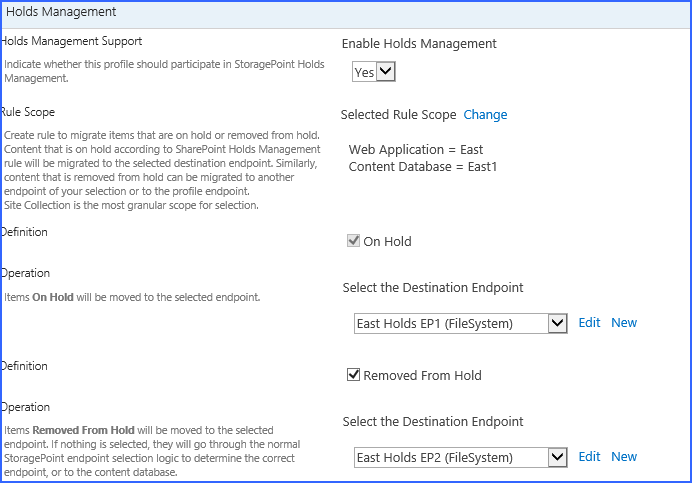Click the Change link for rule scope

click(x=485, y=115)
